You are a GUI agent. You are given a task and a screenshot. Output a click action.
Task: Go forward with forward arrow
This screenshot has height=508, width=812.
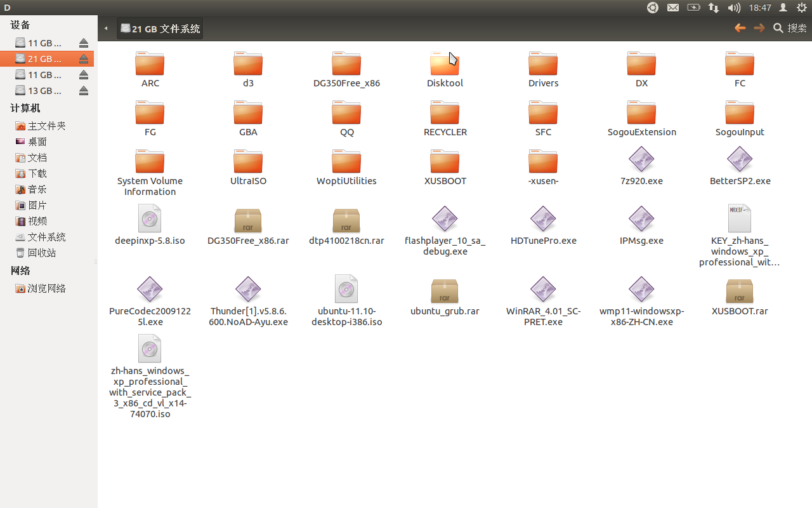pos(759,28)
